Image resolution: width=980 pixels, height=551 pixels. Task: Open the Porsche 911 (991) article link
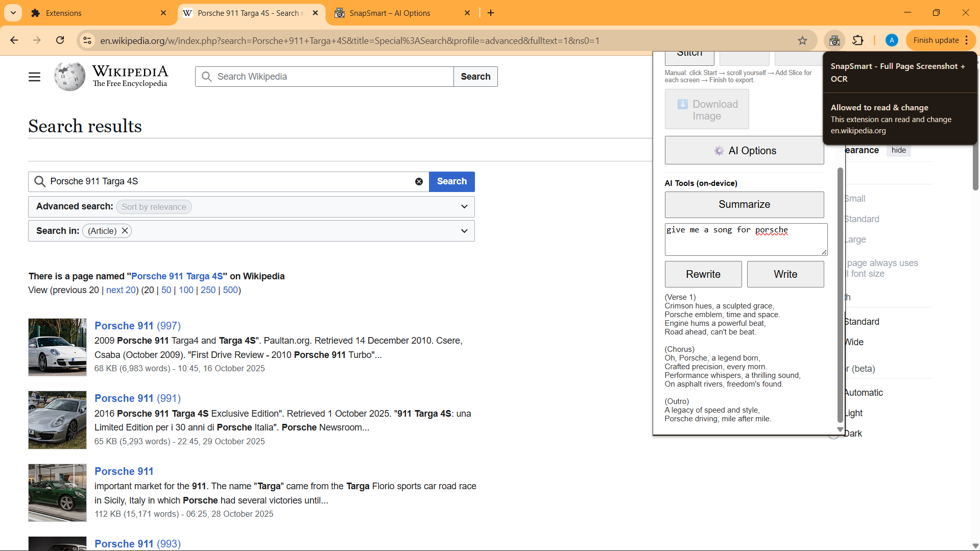tap(137, 398)
